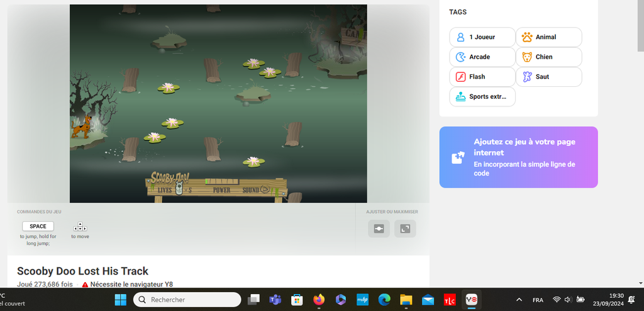644x311 pixels.
Task: Select the Animal tag with paw icon
Action: (x=548, y=37)
